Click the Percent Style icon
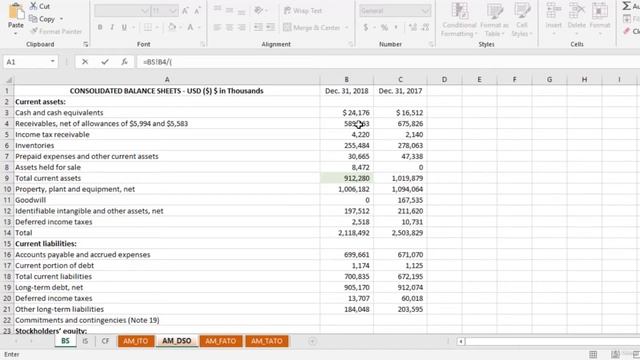This screenshot has height=360, width=640. 384,27
